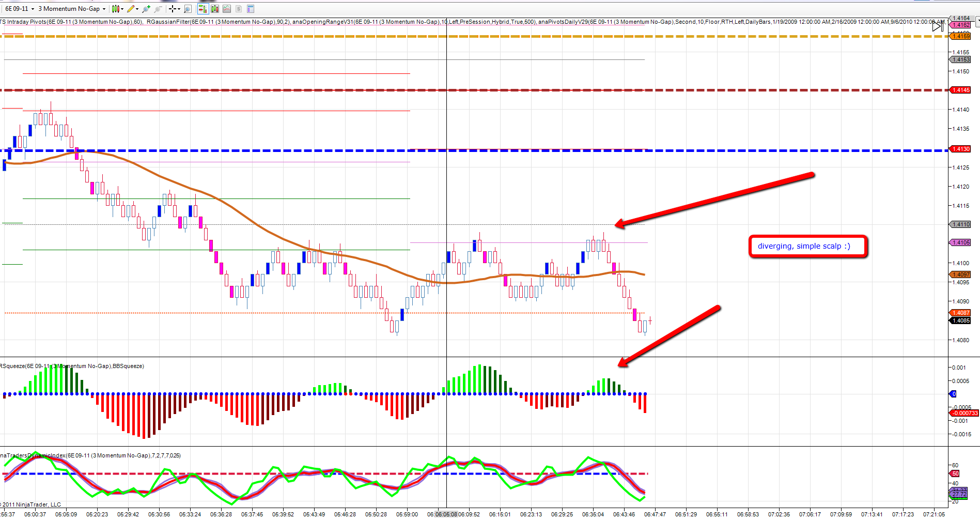980x520 pixels.
Task: Select the gold dashed pivot line
Action: pyautogui.click(x=474, y=36)
